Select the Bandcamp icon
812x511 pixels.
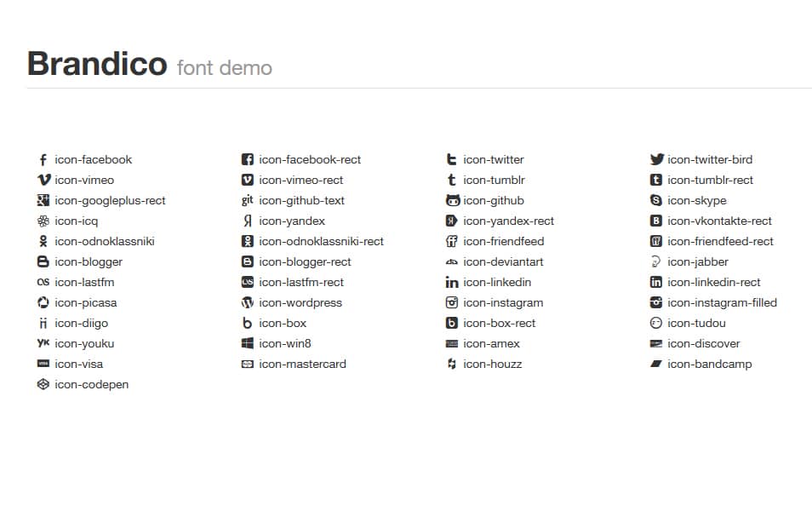(x=656, y=365)
